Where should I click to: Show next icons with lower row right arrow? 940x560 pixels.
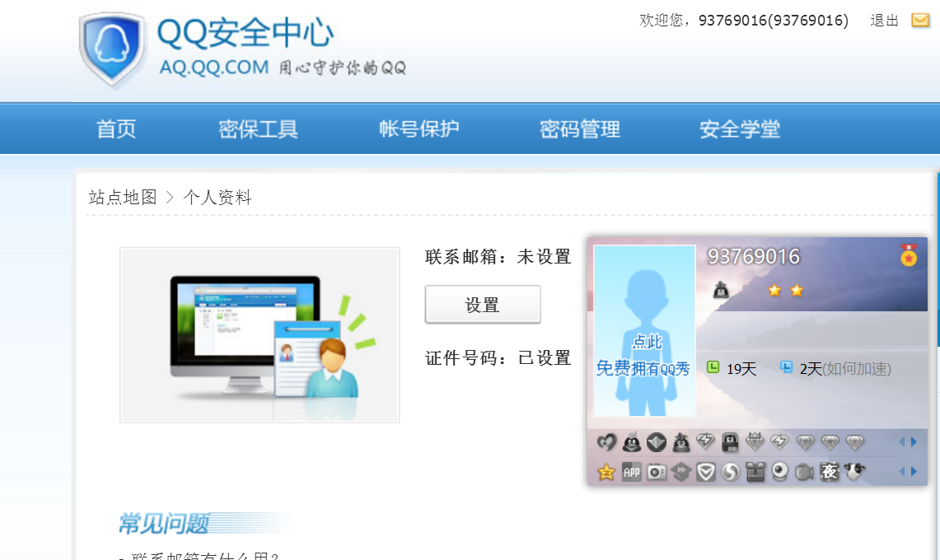tap(914, 472)
